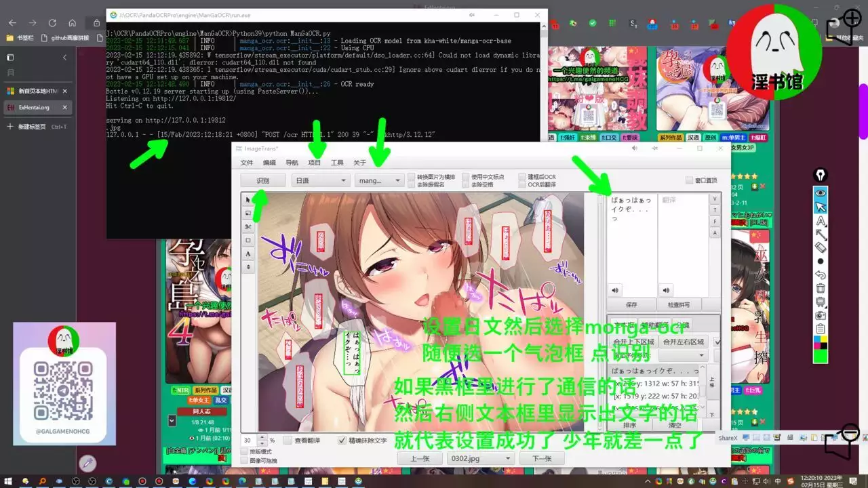Viewport: 868px width, 488px height.
Task: Open the 日语 source language dropdown
Action: tap(320, 180)
